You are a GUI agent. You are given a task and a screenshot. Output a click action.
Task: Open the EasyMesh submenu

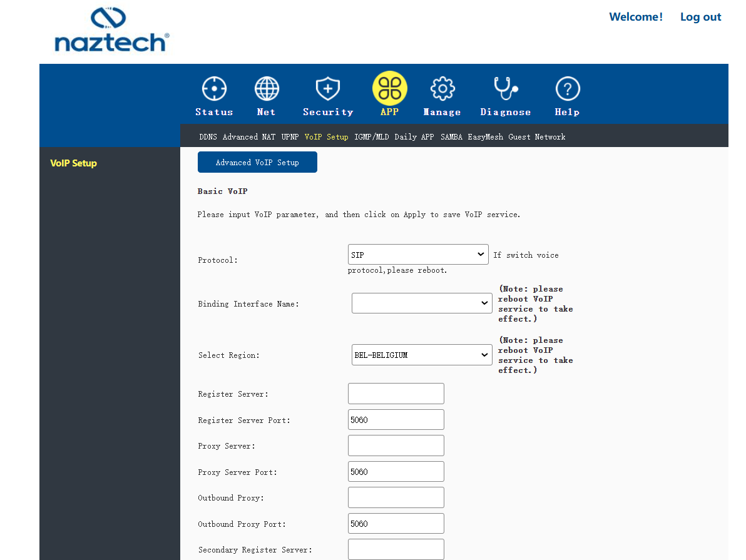[x=485, y=137]
